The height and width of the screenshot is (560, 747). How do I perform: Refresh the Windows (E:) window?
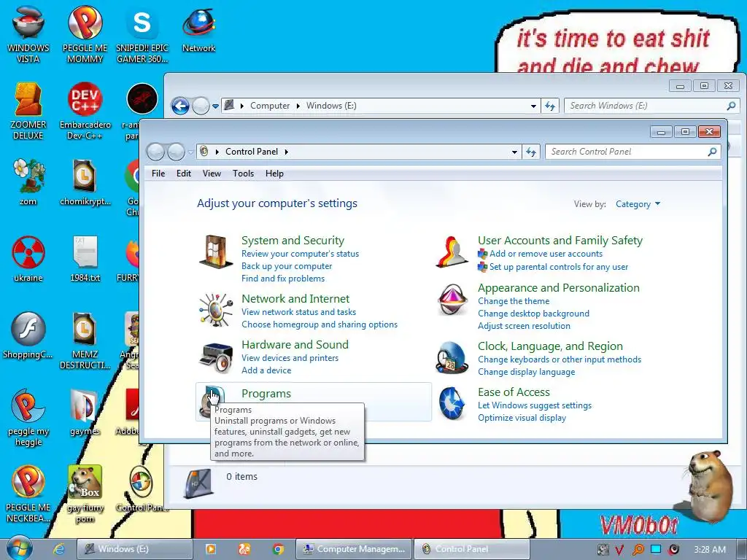pos(550,106)
